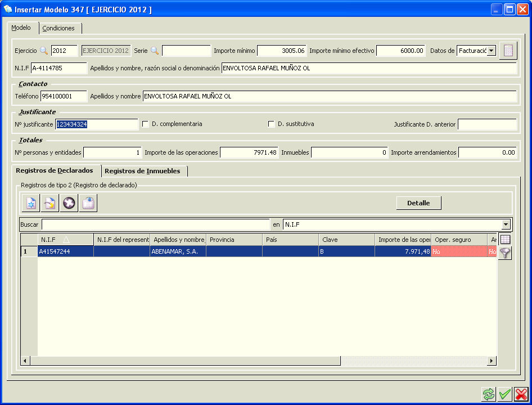Switch to the Condiciones tab

coord(58,28)
